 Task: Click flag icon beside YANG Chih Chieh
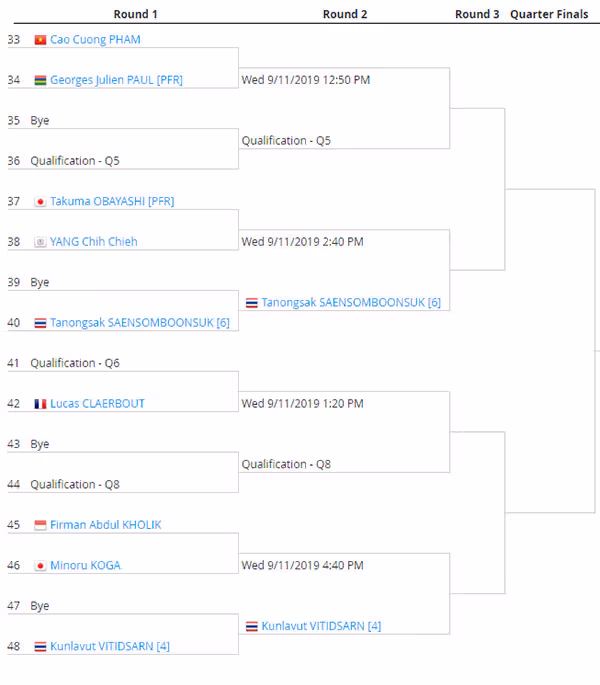point(40,242)
